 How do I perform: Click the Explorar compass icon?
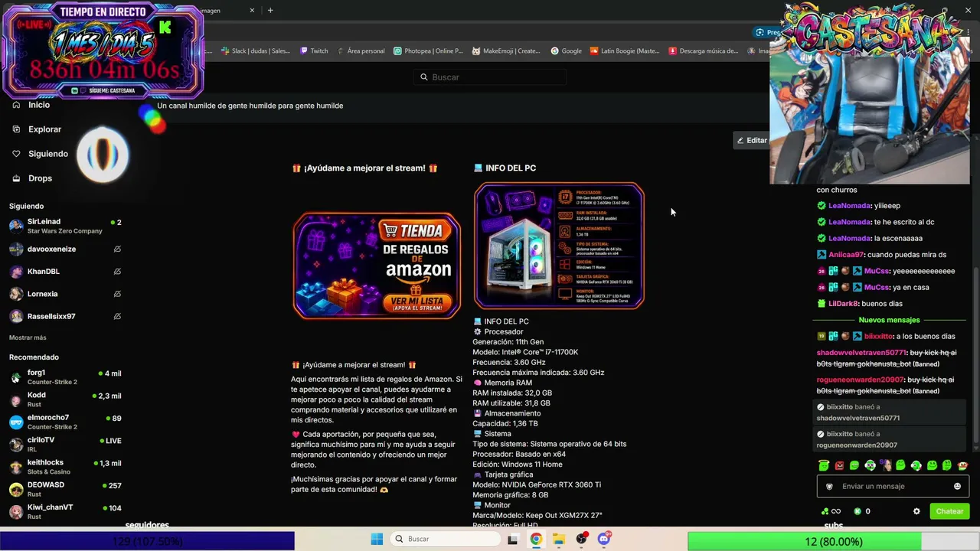(x=16, y=129)
